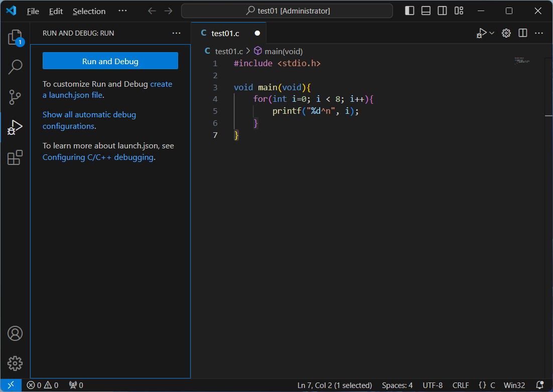This screenshot has height=392, width=553.
Task: Click the remote window status bar icon
Action: [x=11, y=385]
